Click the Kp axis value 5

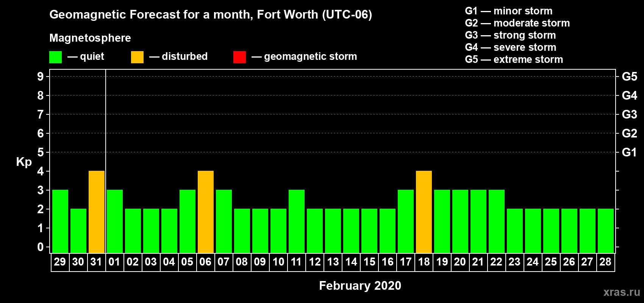[x=41, y=152]
